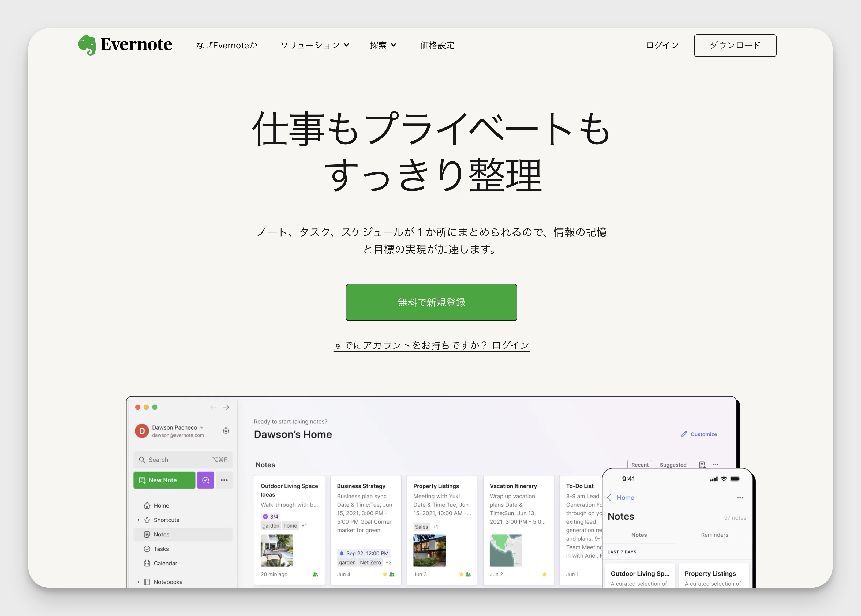
Task: Open the Notes widget ellipsis menu
Action: (x=715, y=465)
